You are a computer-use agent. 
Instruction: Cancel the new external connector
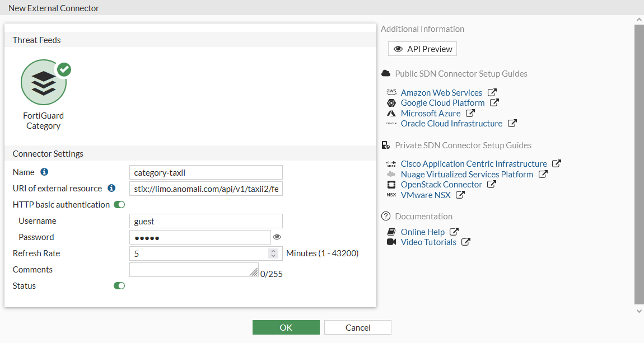[x=357, y=327]
